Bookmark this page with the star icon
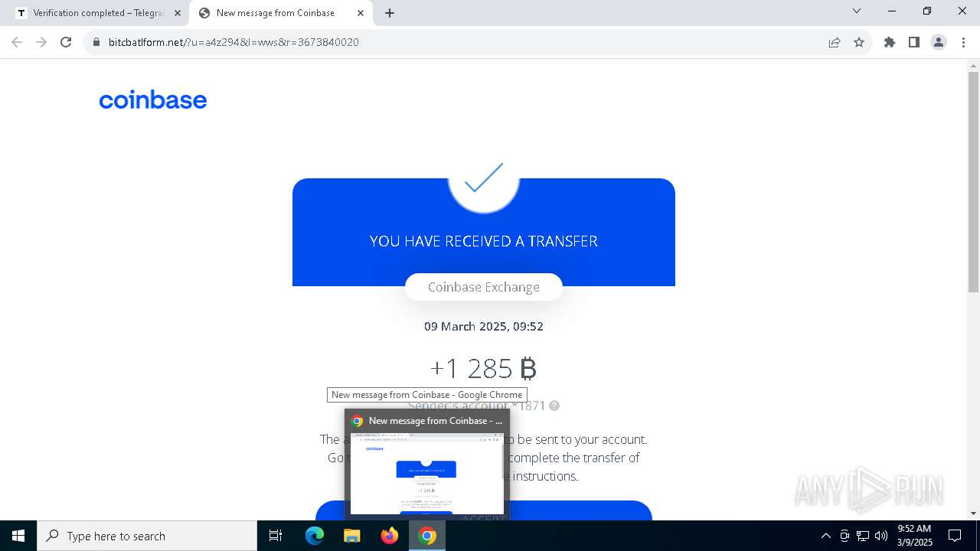 [x=859, y=42]
